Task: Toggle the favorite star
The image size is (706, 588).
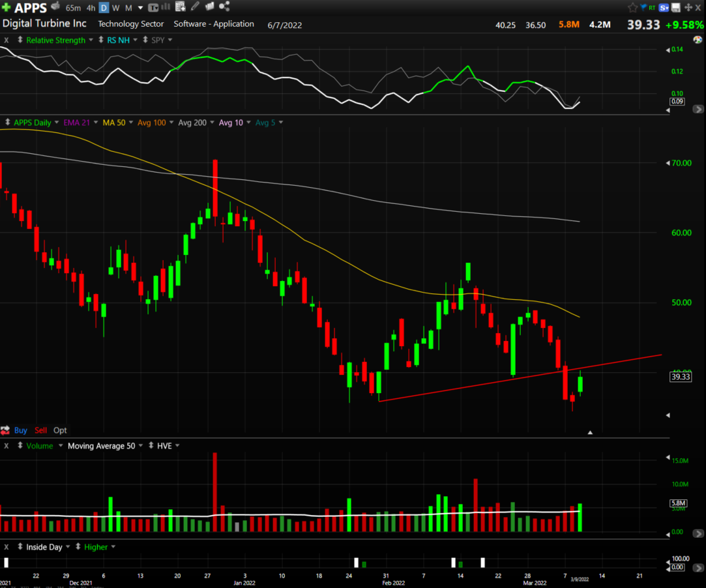Action: 632,8
